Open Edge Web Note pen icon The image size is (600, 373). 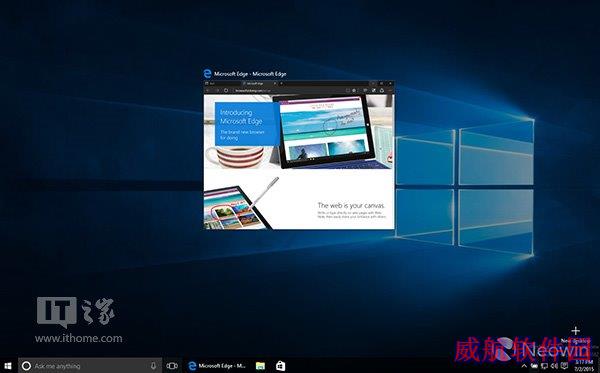point(374,91)
